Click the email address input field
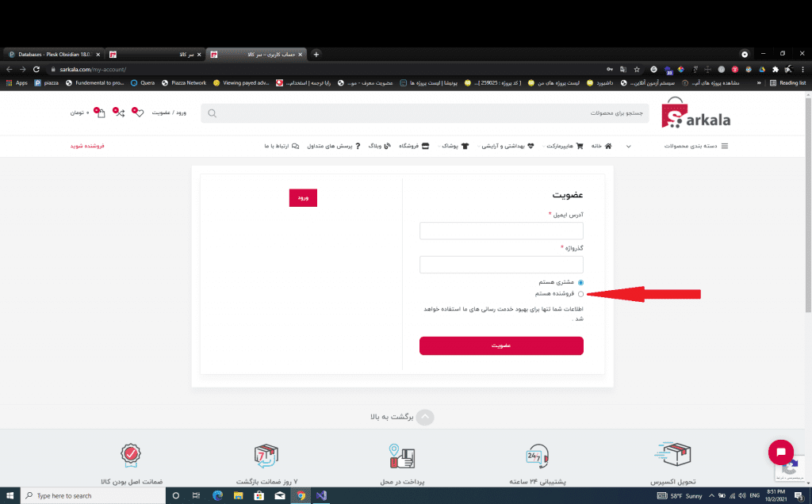Screen dimensions: 812x504 501,231
